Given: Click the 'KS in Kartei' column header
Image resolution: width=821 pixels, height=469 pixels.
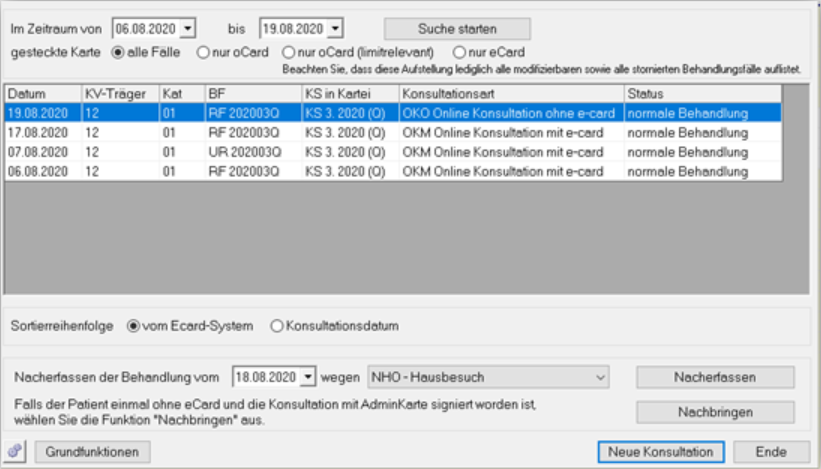Looking at the screenshot, I should tap(350, 94).
